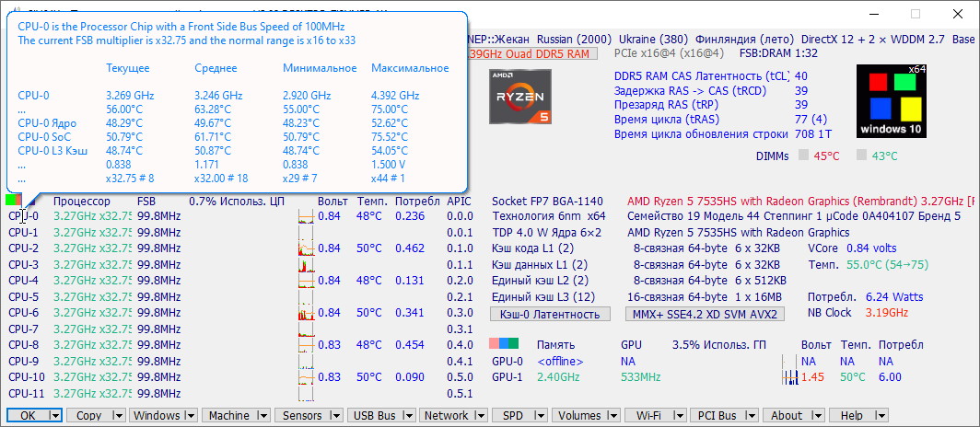The height and width of the screenshot is (427, 980).
Task: Open the PCI Bus button dropdown arrow
Action: click(752, 415)
